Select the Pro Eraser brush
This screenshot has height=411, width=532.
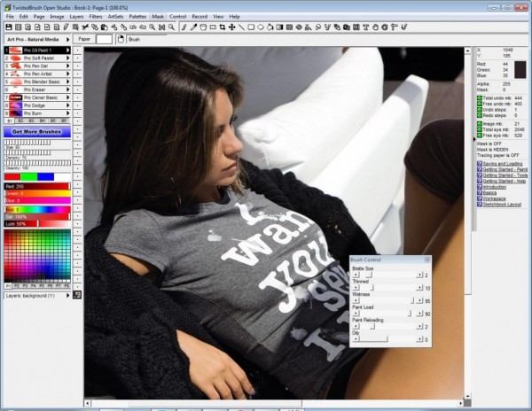(x=35, y=89)
